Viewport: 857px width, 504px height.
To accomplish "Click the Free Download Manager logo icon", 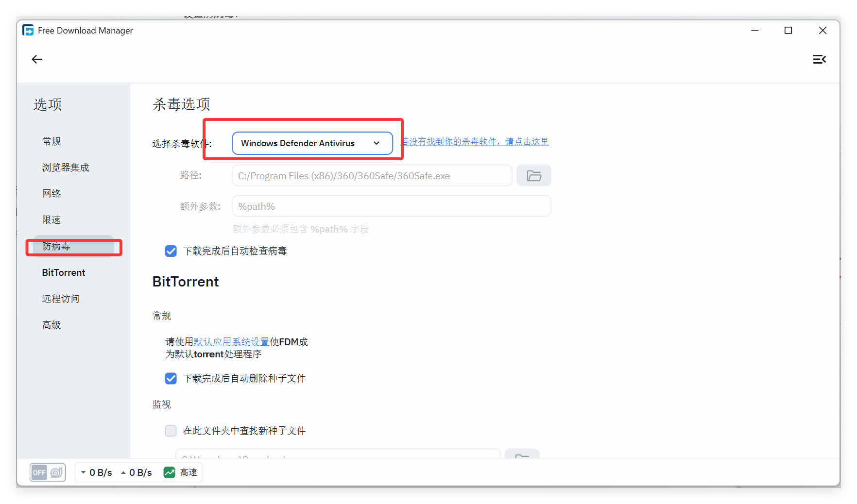I will (x=28, y=31).
